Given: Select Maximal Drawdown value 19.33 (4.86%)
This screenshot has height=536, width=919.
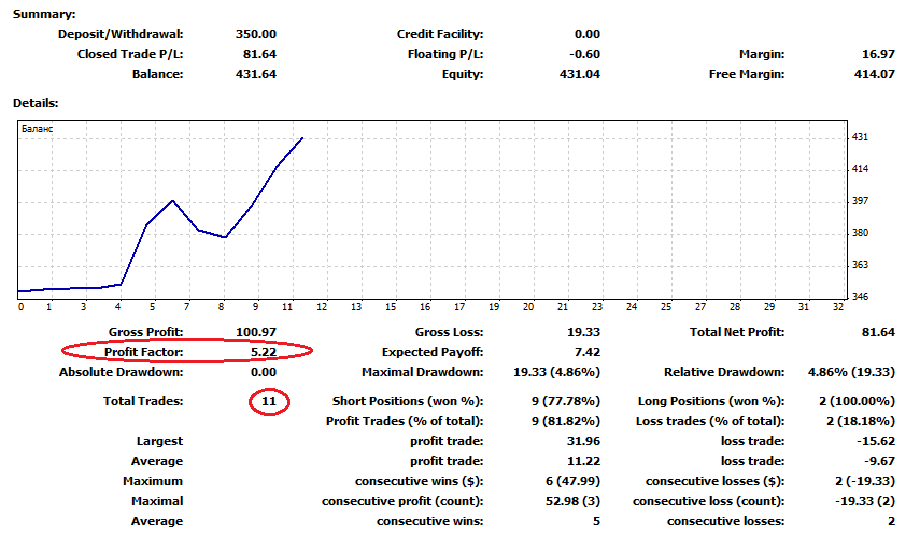Looking at the screenshot, I should (x=556, y=372).
